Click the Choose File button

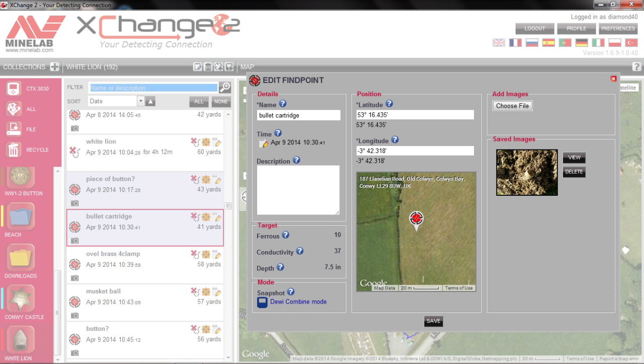pos(512,106)
